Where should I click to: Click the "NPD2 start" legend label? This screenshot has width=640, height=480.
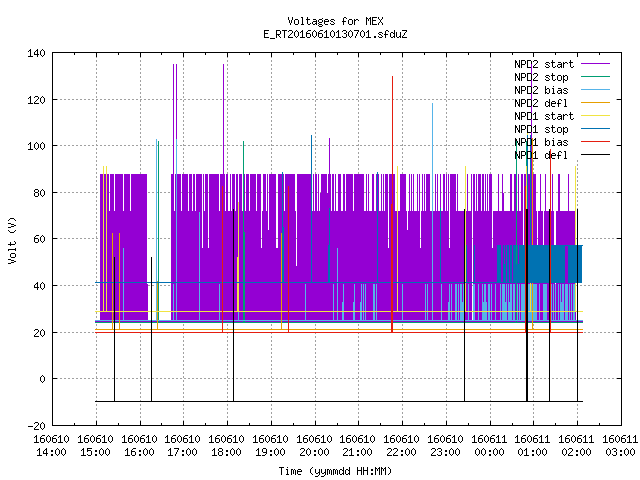click(x=544, y=64)
